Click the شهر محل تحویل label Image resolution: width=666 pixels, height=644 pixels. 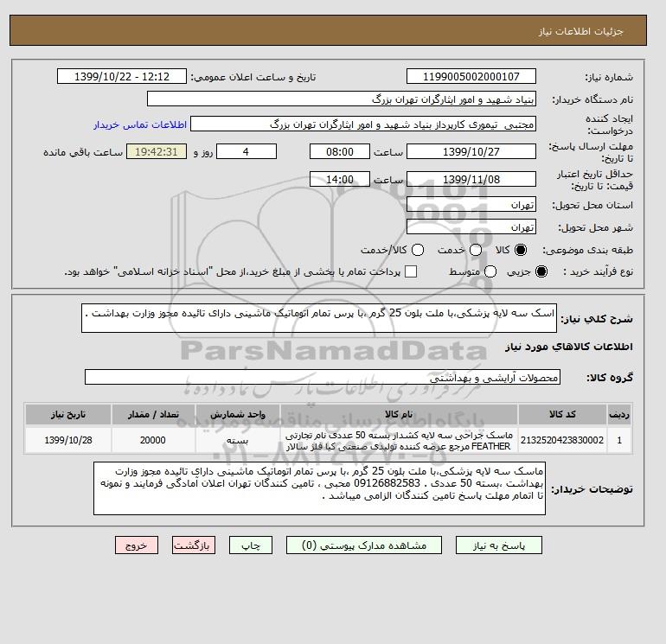point(595,227)
